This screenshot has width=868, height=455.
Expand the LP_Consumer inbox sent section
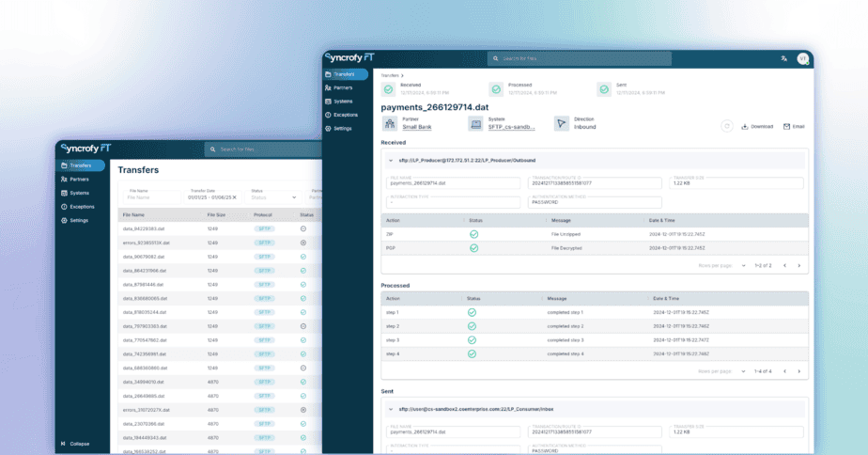pos(390,409)
